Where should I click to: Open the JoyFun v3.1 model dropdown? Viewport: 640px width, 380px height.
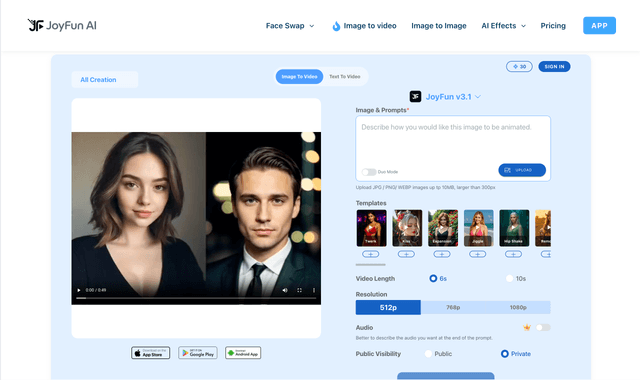click(453, 97)
